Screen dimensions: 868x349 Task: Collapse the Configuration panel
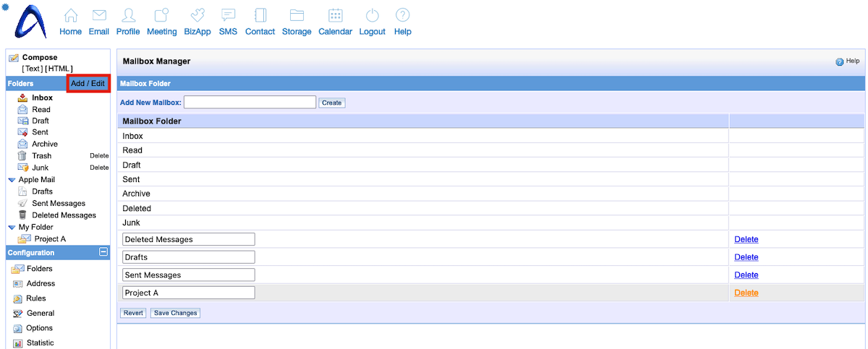coord(103,252)
